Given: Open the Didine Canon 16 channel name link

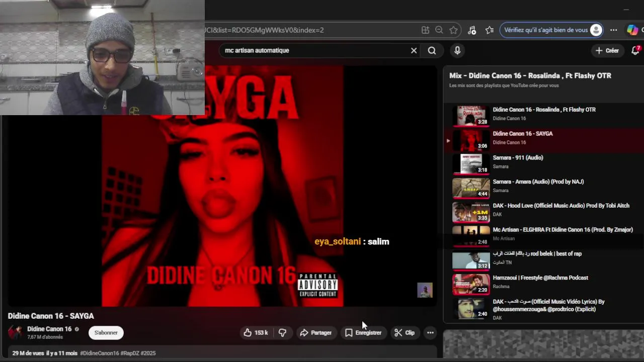Looking at the screenshot, I should click(49, 329).
